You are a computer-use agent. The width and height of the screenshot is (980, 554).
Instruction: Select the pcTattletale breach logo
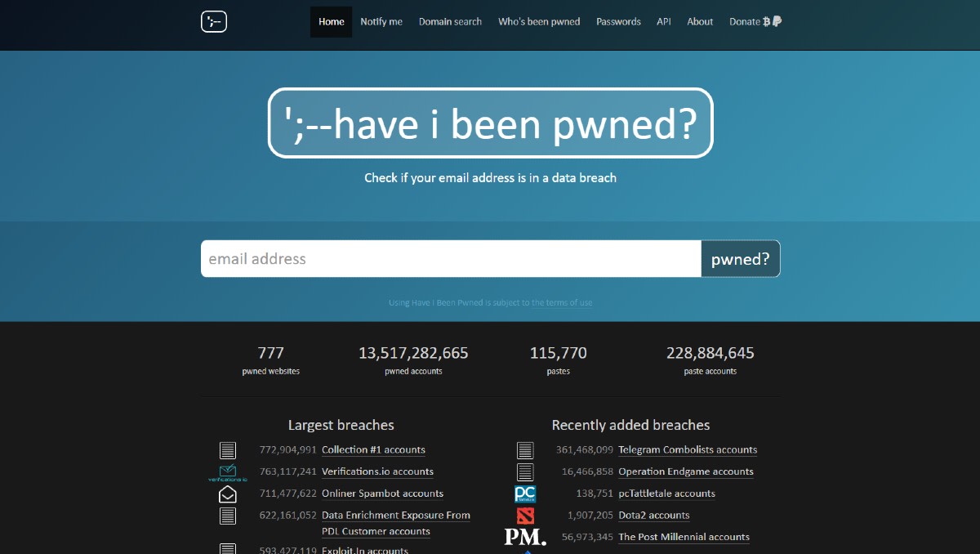pos(524,494)
